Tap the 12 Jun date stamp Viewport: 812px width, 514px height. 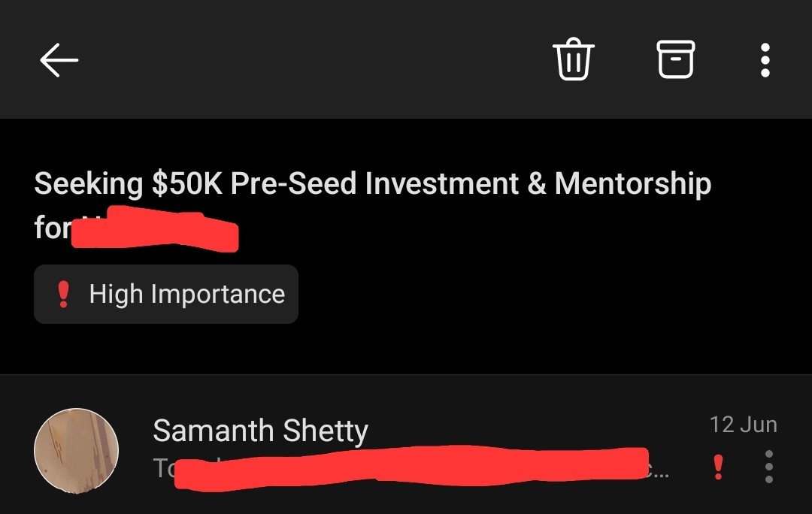point(743,425)
